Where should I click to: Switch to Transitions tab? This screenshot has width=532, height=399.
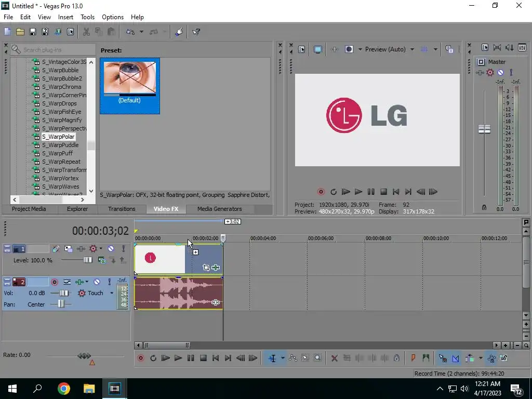pyautogui.click(x=122, y=209)
